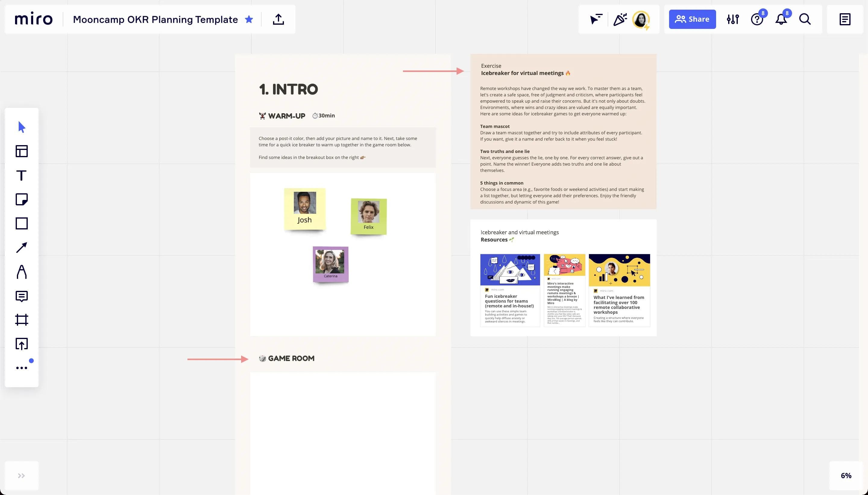This screenshot has height=495, width=868.
Task: Expand the bottom-left collapsed panel
Action: tap(21, 476)
